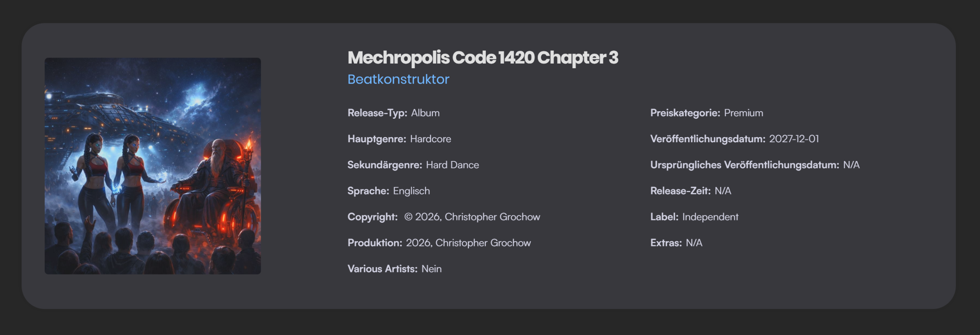
Task: Select the Label value Independent
Action: point(710,217)
